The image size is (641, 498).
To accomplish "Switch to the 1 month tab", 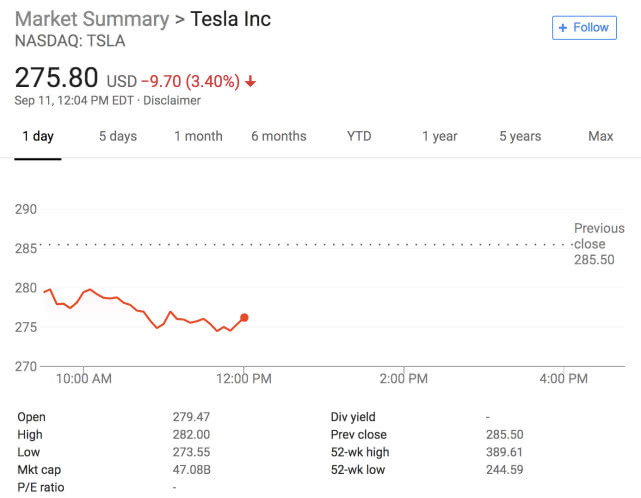I will point(198,136).
